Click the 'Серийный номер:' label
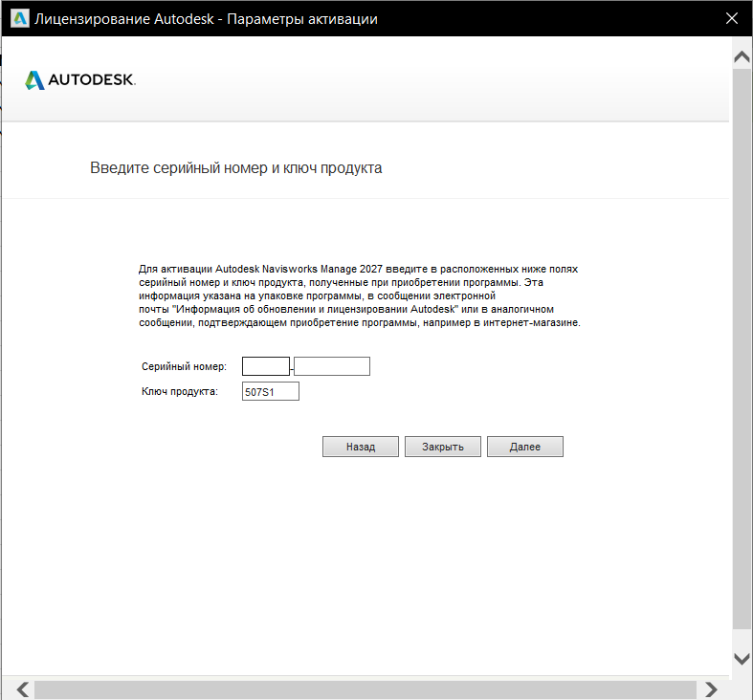The image size is (753, 700). [184, 367]
